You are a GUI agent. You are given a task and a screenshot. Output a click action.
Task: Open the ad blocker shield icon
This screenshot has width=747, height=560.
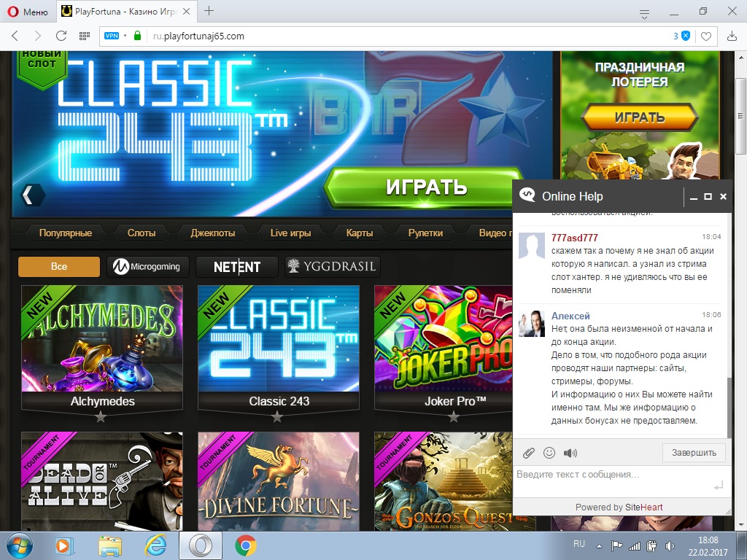[686, 36]
